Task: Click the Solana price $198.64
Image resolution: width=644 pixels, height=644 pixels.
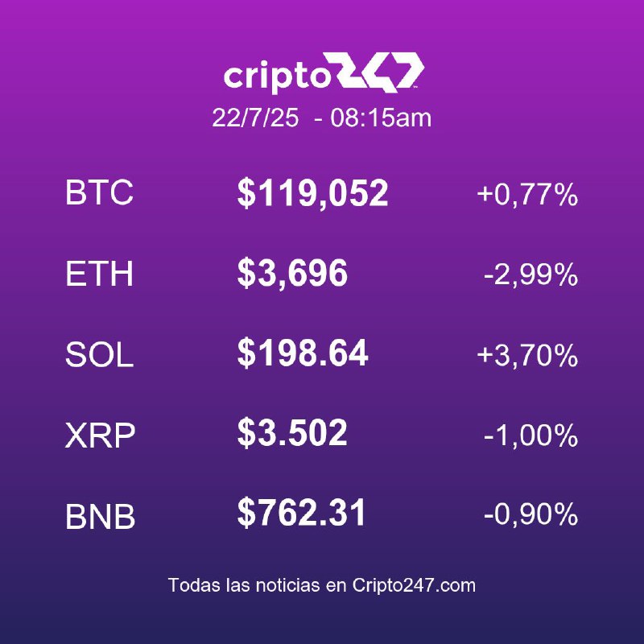Action: coord(303,353)
